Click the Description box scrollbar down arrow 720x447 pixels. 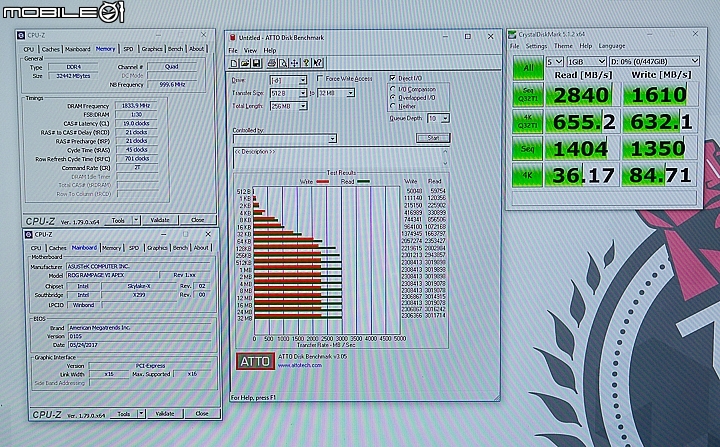(445, 164)
